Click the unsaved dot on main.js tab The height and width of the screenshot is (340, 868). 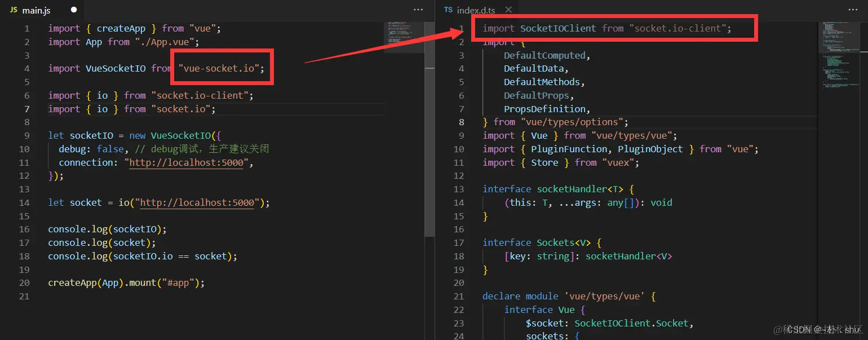pyautogui.click(x=74, y=10)
